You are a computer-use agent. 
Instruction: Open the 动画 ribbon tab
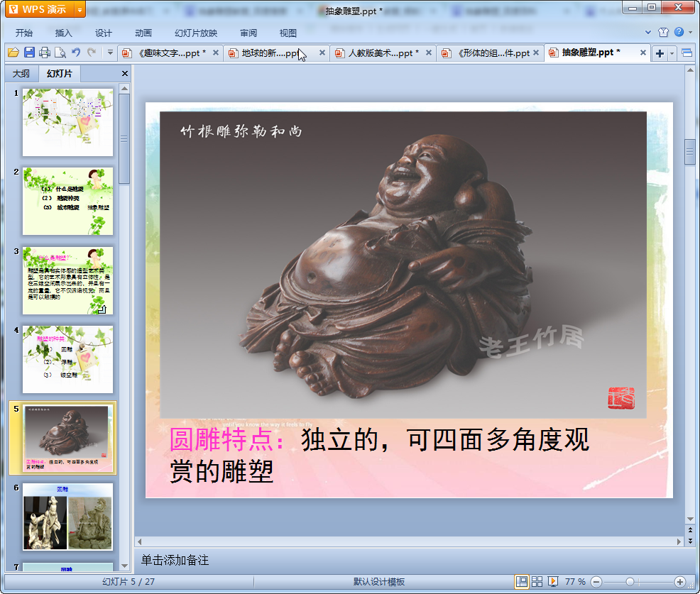click(x=143, y=33)
